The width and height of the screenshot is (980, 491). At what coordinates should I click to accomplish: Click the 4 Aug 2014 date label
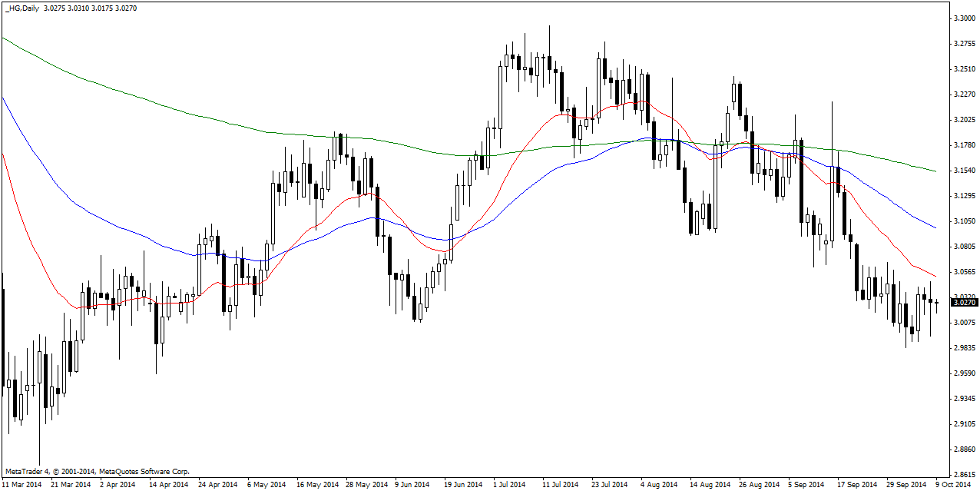click(x=659, y=485)
